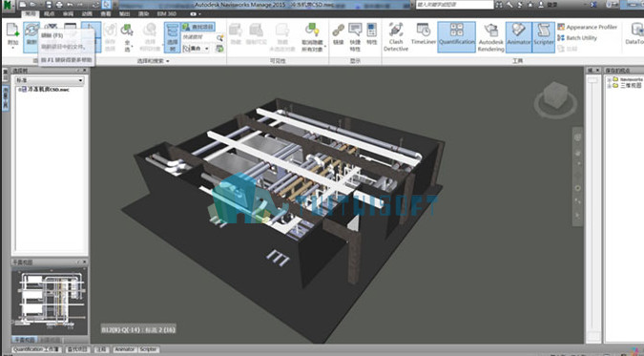
Task: Click the Appearance Profiler icon
Action: click(561, 27)
